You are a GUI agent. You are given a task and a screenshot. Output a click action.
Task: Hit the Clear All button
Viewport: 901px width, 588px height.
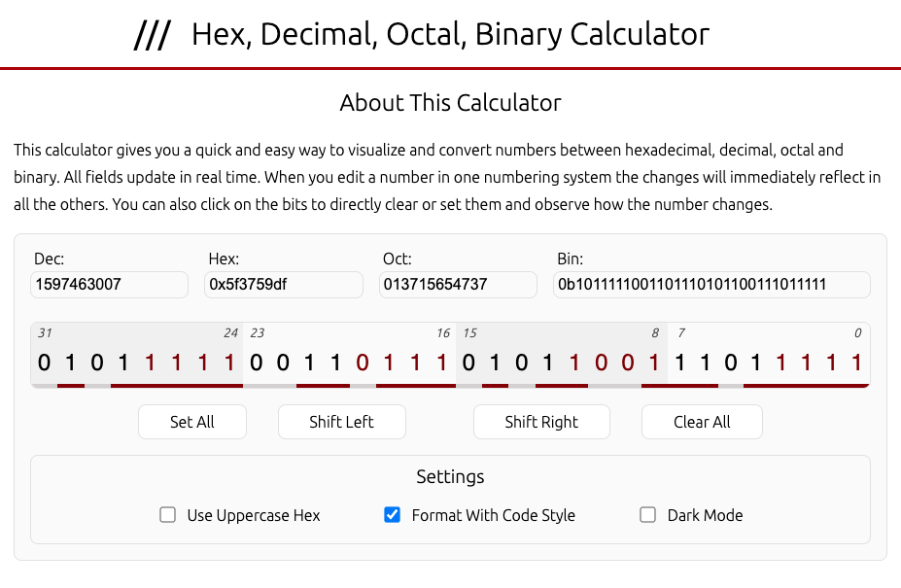(702, 422)
